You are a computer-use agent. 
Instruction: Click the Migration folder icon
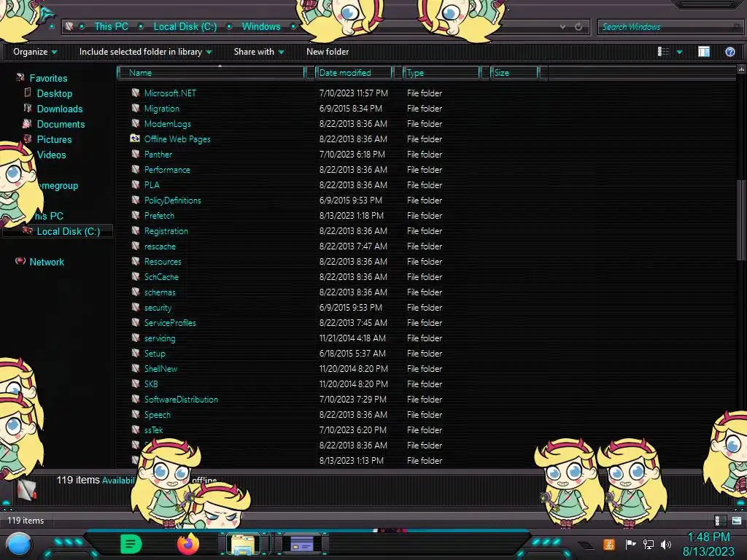[135, 108]
